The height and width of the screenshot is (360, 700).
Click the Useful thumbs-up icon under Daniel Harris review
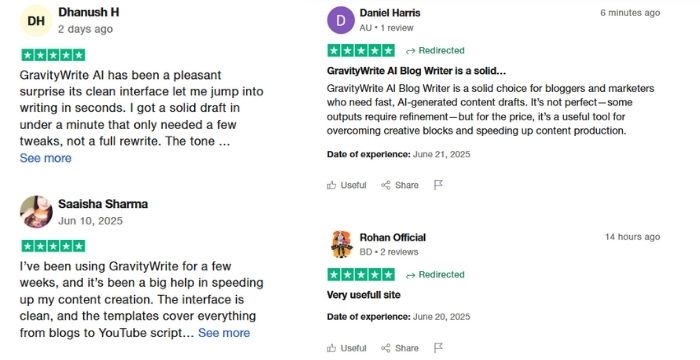(x=331, y=185)
